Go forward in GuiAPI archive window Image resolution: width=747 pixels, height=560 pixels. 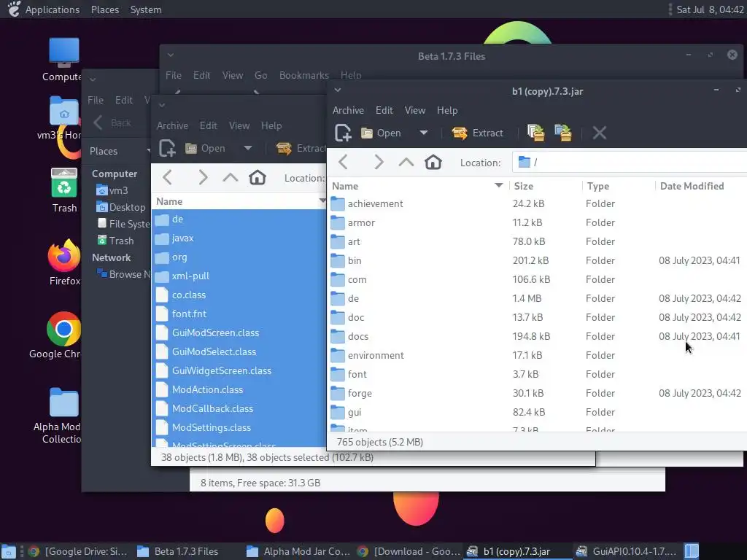203,178
